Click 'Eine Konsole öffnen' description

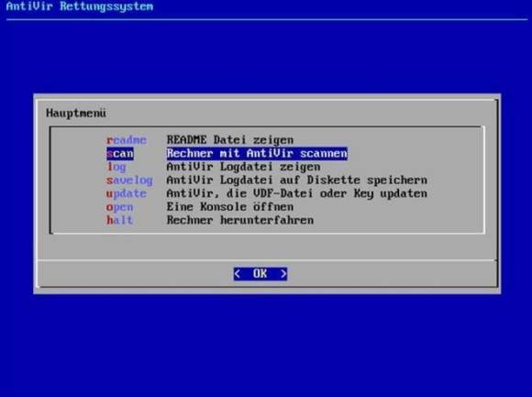pos(230,207)
